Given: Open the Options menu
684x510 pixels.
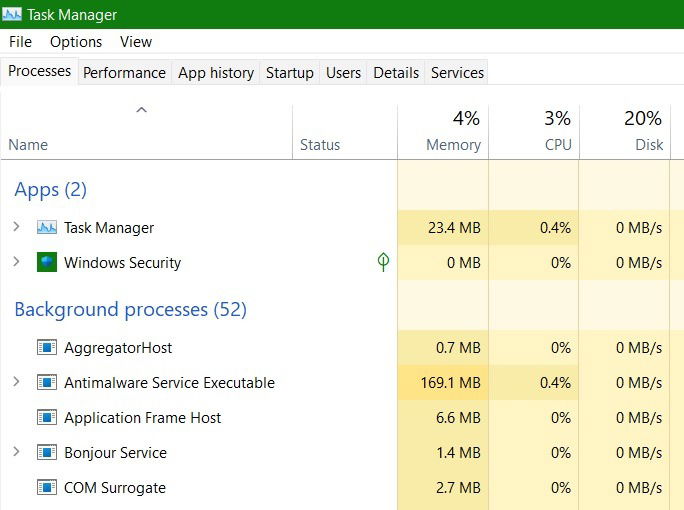Looking at the screenshot, I should pos(76,42).
